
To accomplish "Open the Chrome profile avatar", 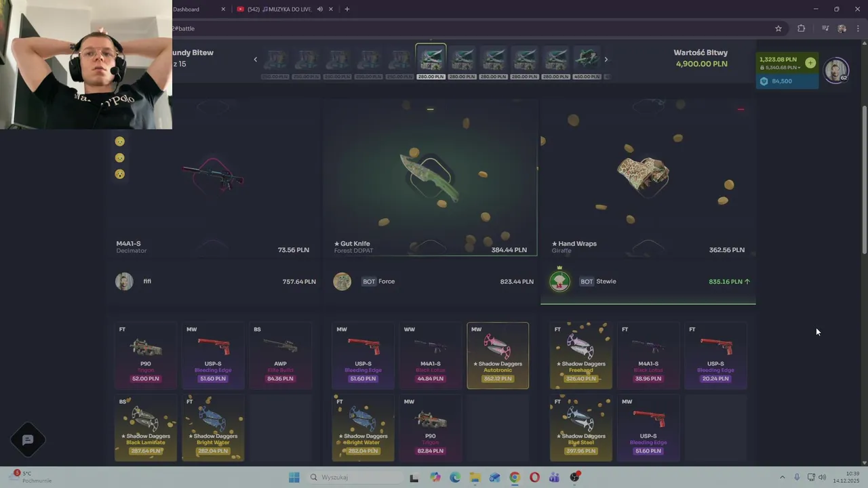I will pyautogui.click(x=842, y=28).
